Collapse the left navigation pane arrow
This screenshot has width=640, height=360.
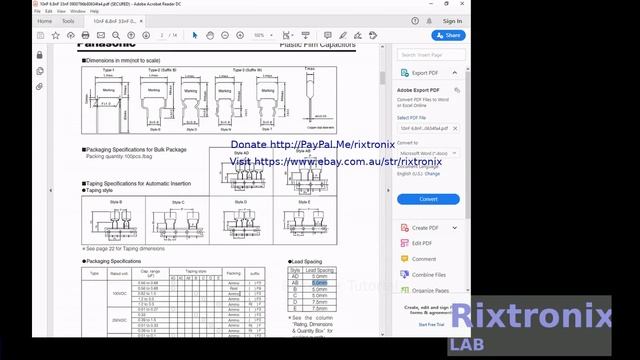(x=51, y=190)
